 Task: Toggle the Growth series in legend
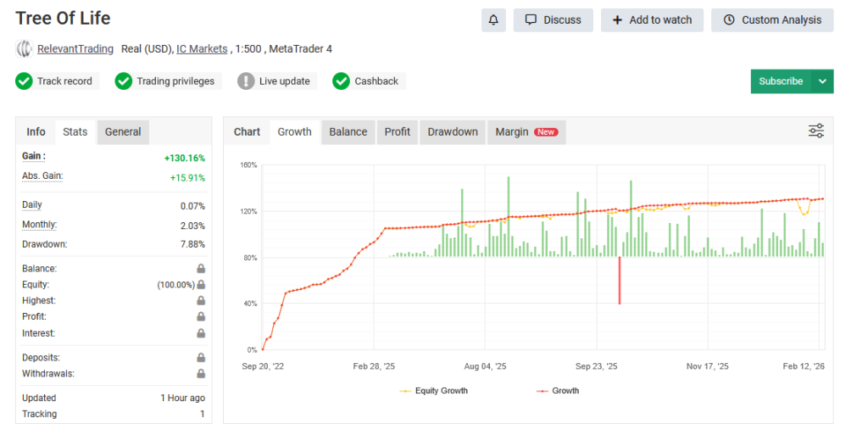pyautogui.click(x=557, y=391)
